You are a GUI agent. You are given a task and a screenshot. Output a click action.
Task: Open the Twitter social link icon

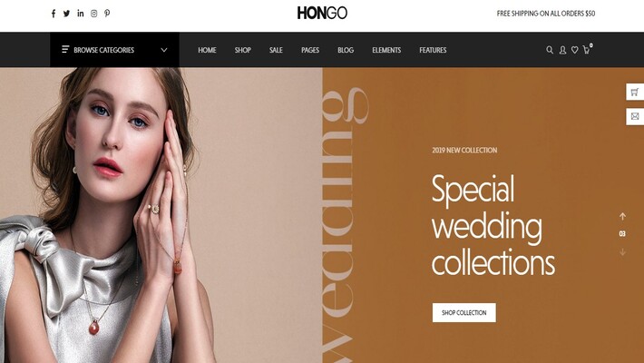point(66,13)
